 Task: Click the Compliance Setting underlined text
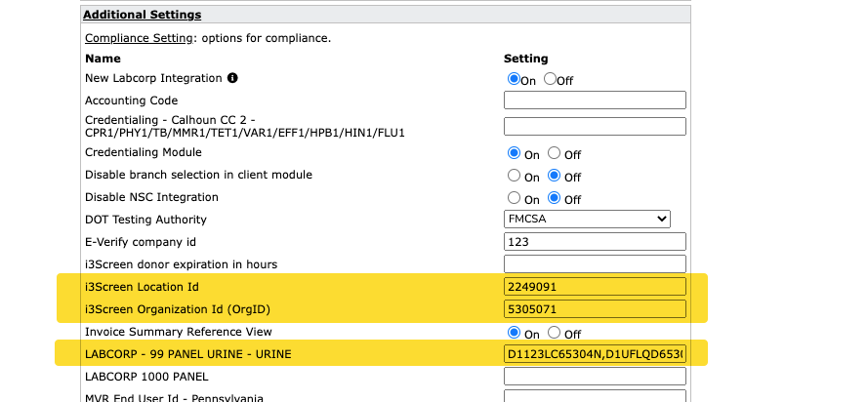coord(139,38)
